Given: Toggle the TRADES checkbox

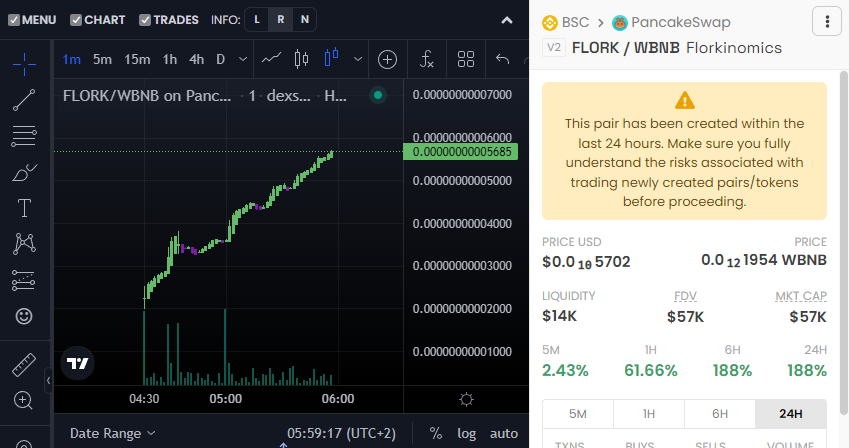Looking at the screenshot, I should coord(145,20).
